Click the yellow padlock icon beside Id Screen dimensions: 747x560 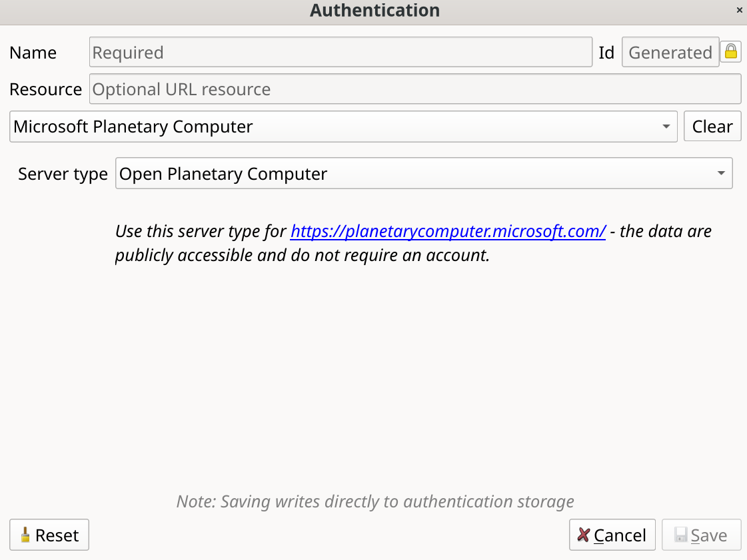pyautogui.click(x=730, y=52)
